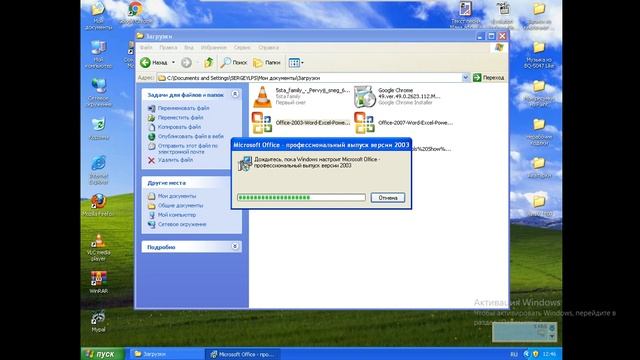Select the Office-2003-Word-Excel-Powe file icon
Screen dimensions: 640x360
tap(262, 123)
